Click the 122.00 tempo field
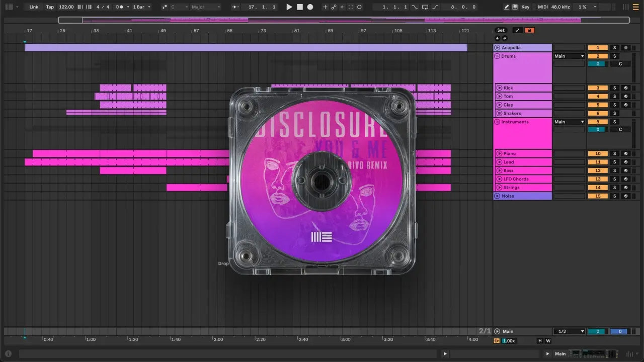This screenshot has width=644, height=362. point(66,7)
